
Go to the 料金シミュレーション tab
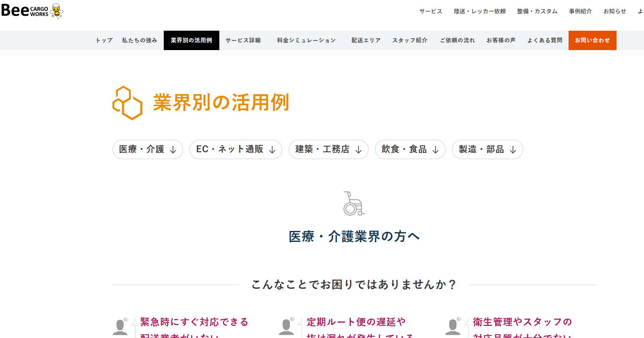point(306,40)
